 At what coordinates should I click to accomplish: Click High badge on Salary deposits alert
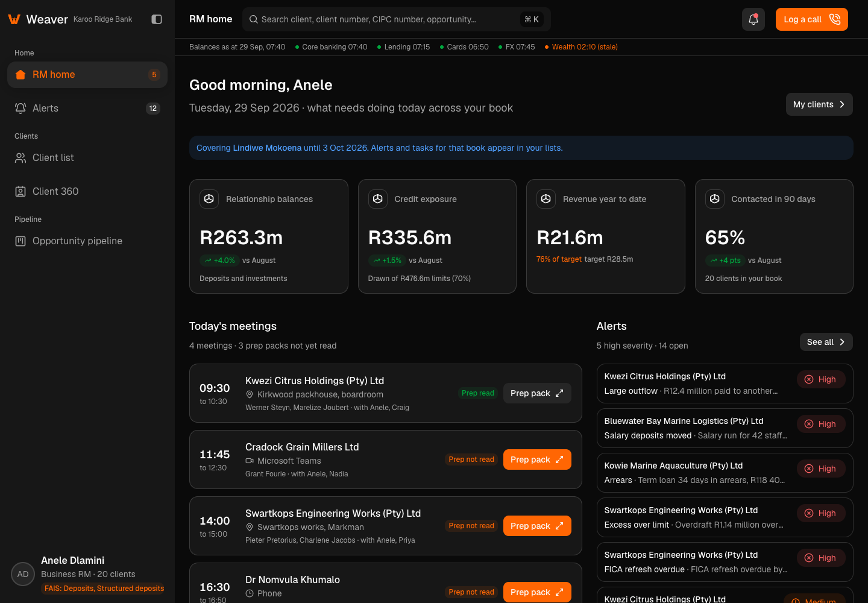821,424
